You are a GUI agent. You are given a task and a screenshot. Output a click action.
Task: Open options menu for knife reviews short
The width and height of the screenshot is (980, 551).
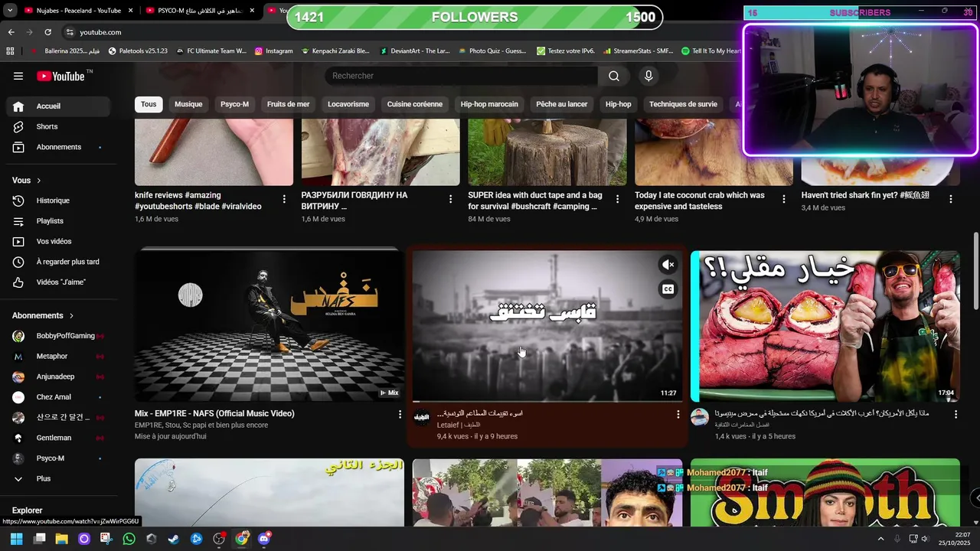click(x=284, y=199)
